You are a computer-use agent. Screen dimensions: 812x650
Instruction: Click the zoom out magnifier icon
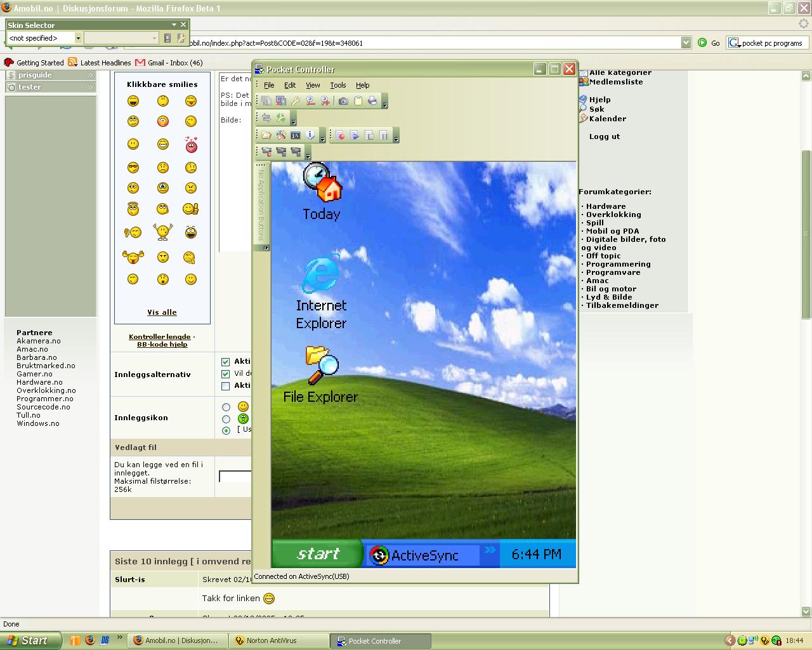(x=310, y=101)
